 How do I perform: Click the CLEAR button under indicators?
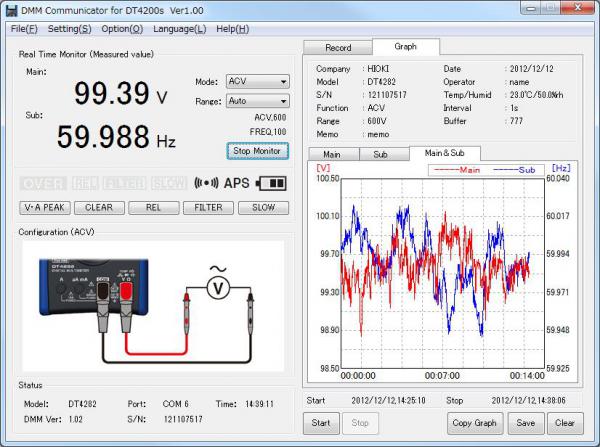click(x=99, y=207)
